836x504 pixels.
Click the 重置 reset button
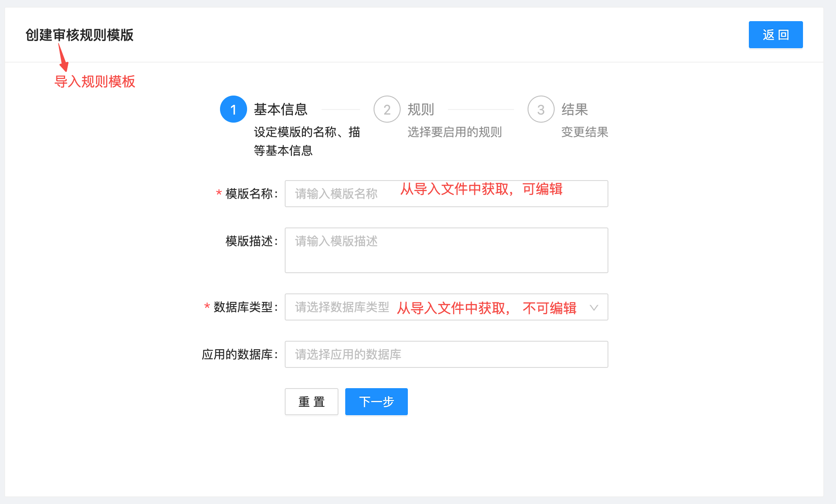click(x=311, y=401)
